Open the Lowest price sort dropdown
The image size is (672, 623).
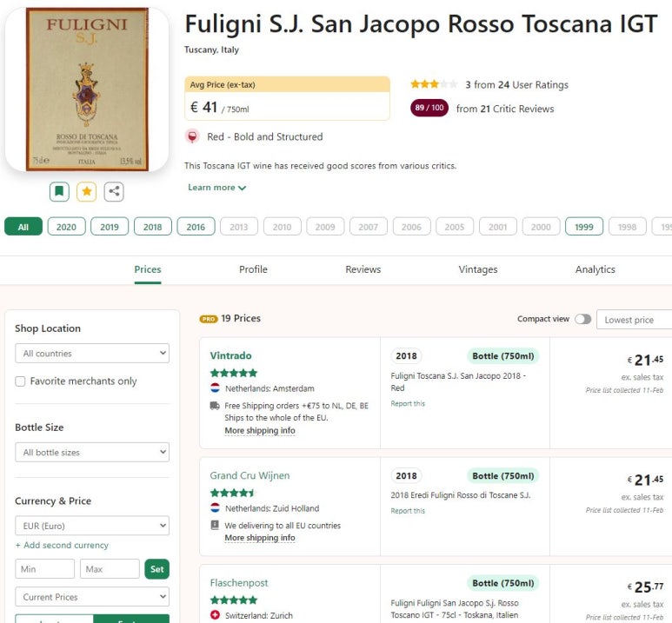[x=635, y=320]
